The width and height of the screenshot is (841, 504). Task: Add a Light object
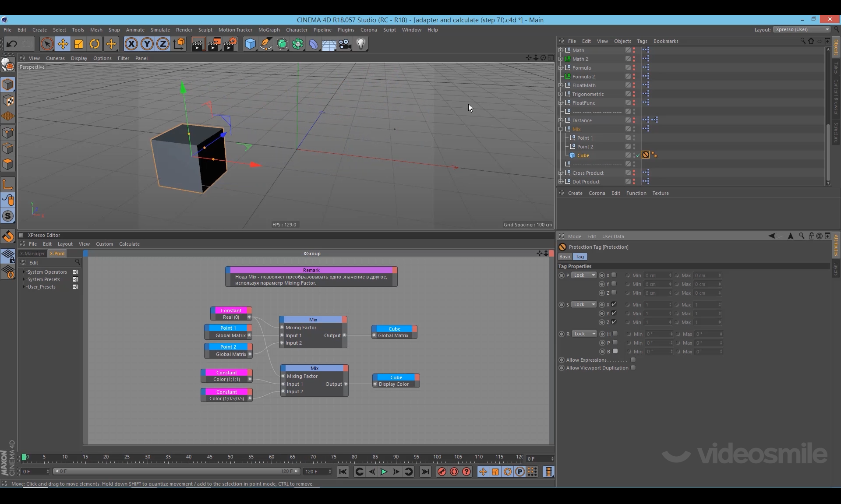pos(361,44)
